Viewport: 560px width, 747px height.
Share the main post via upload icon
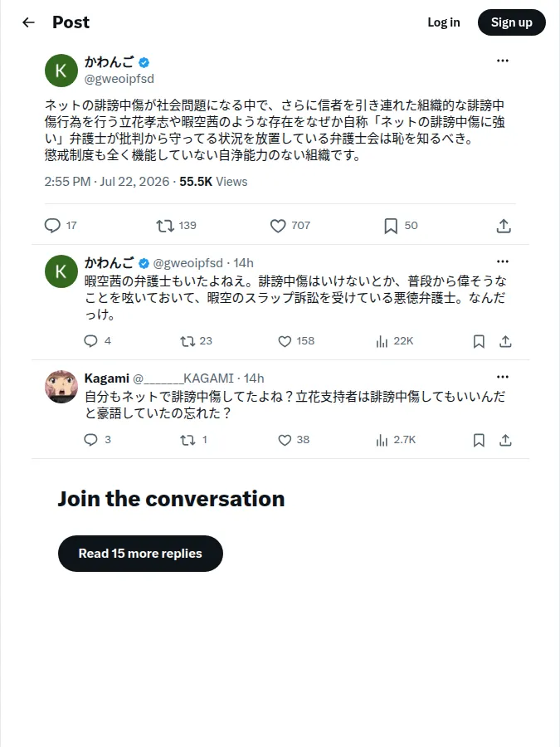click(x=504, y=226)
